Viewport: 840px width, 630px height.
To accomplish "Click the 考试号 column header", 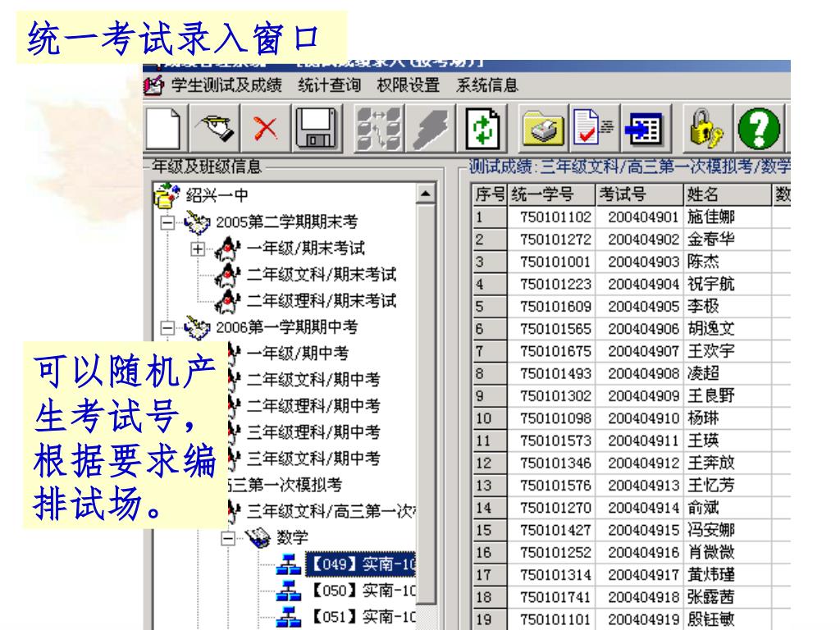I will point(640,194).
